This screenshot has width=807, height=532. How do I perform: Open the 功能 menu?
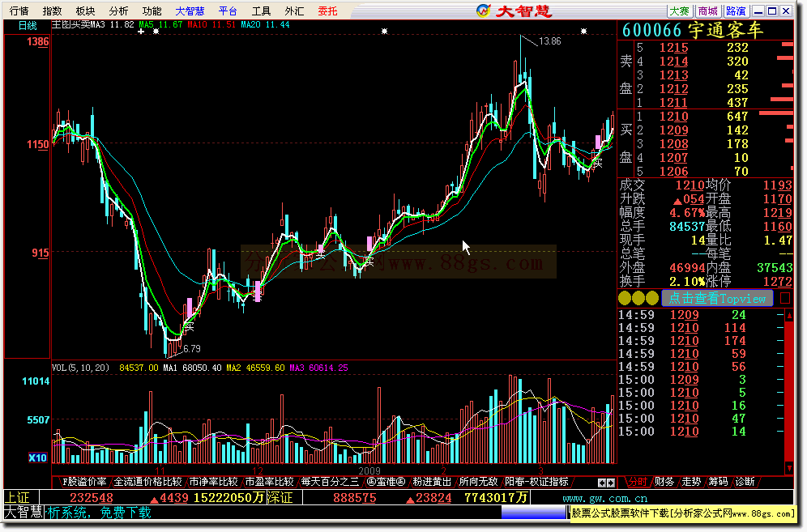[x=152, y=11]
